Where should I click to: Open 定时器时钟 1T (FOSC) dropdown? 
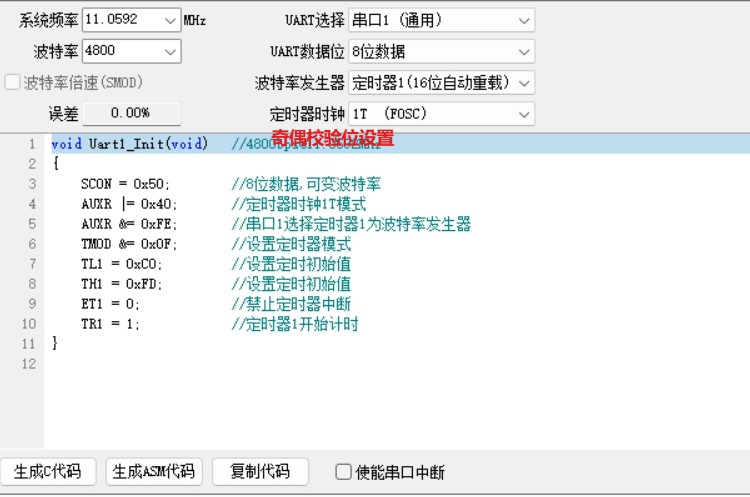click(x=441, y=114)
